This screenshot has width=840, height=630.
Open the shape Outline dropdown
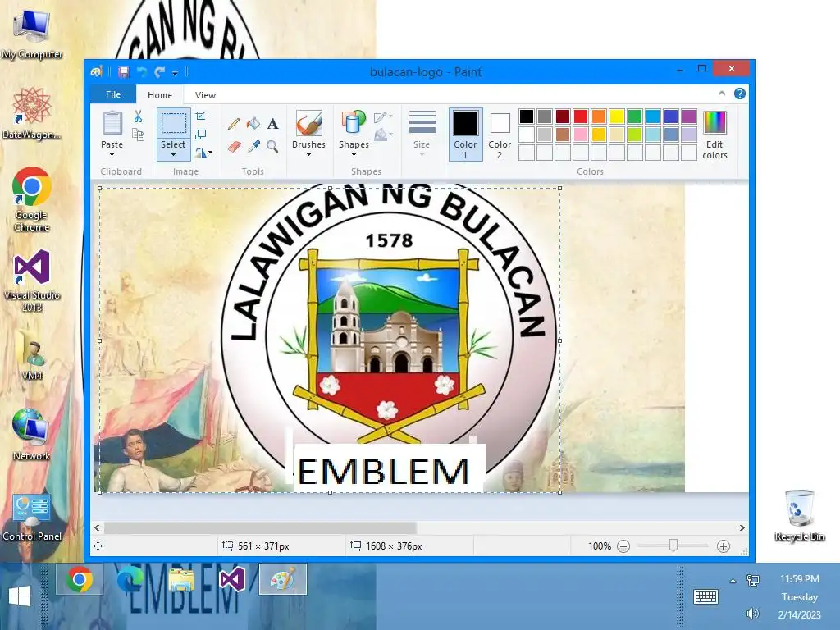tap(384, 116)
